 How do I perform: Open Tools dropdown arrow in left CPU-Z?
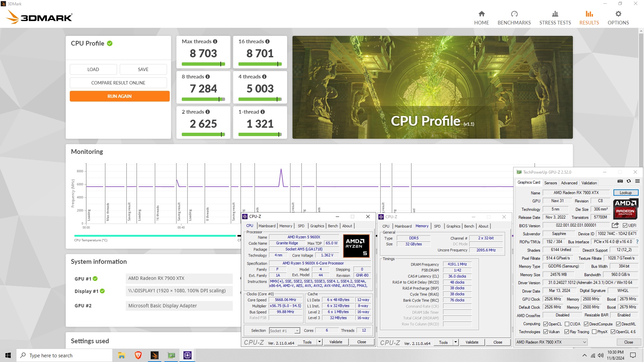pyautogui.click(x=319, y=342)
